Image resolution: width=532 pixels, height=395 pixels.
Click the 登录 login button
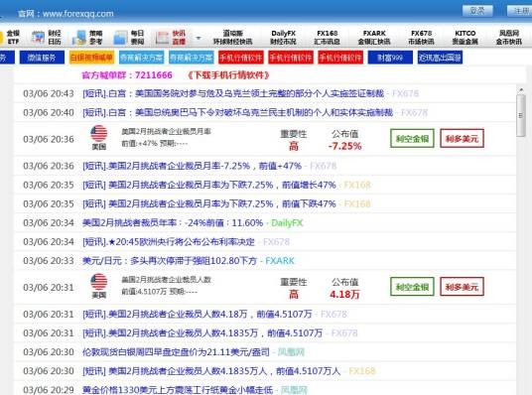(x=477, y=11)
